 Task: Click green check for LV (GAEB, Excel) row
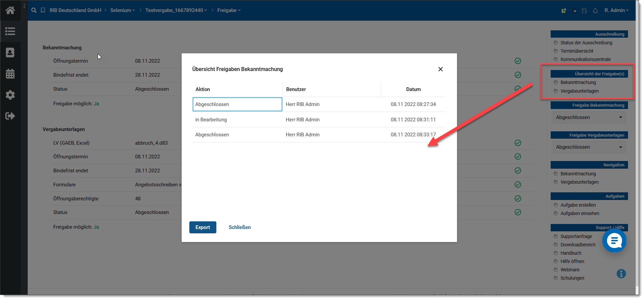coord(518,143)
